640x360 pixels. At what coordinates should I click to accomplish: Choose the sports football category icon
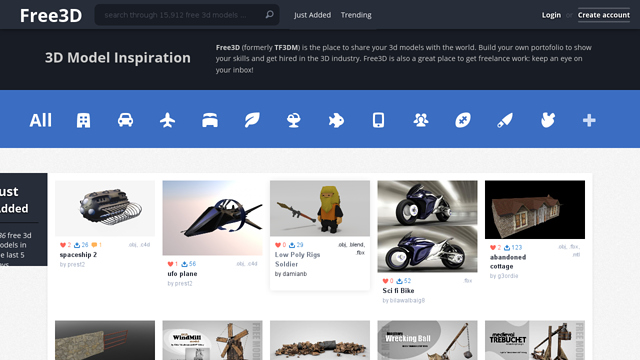pos(463,120)
